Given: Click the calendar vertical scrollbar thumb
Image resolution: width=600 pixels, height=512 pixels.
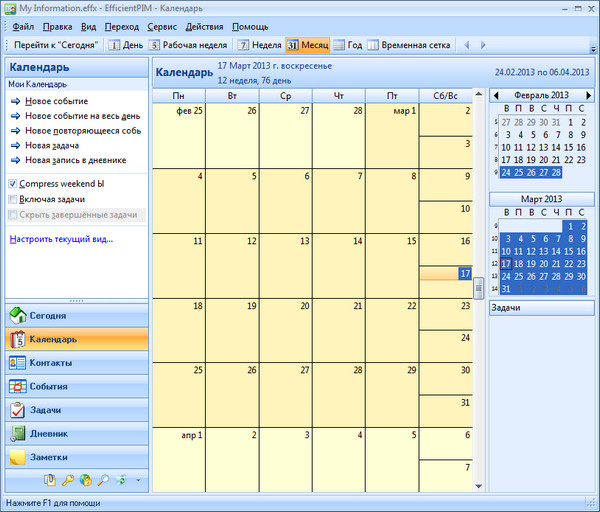Looking at the screenshot, I should click(479, 289).
